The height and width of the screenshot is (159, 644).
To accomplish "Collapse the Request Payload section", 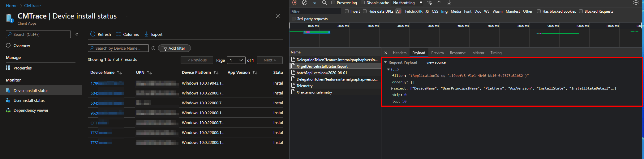I will (x=385, y=62).
